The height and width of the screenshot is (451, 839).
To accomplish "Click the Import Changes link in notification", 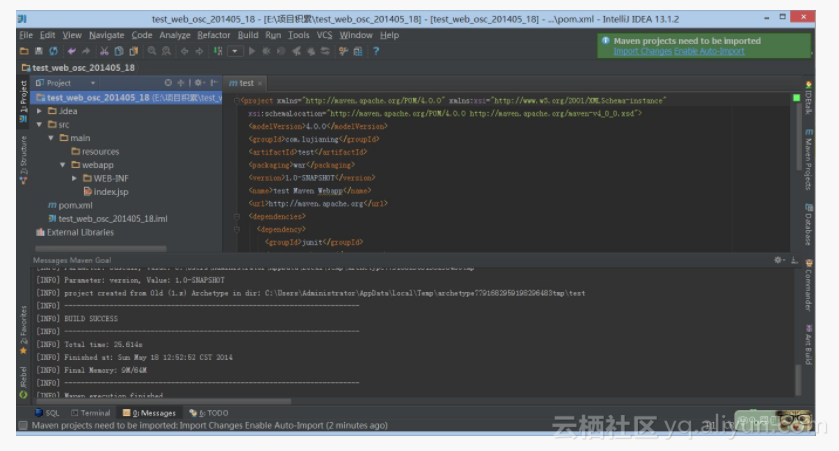I will 642,51.
